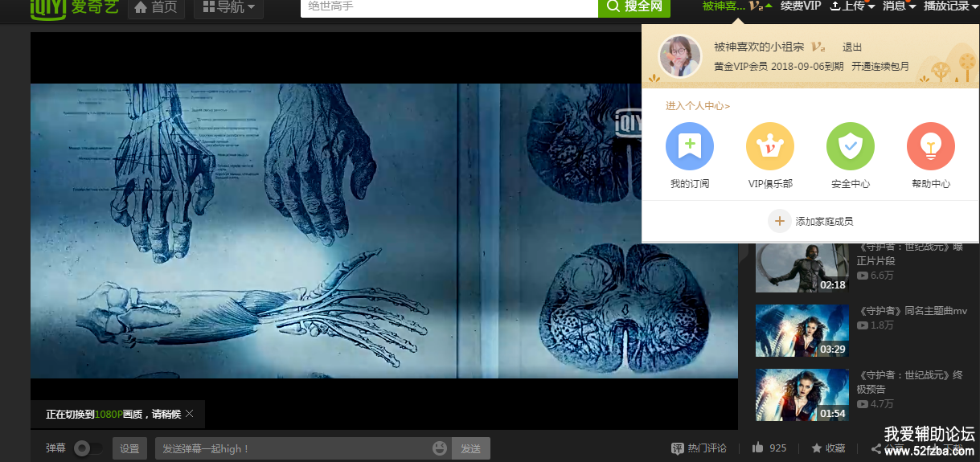Open 热门评论 hot comments

(699, 448)
